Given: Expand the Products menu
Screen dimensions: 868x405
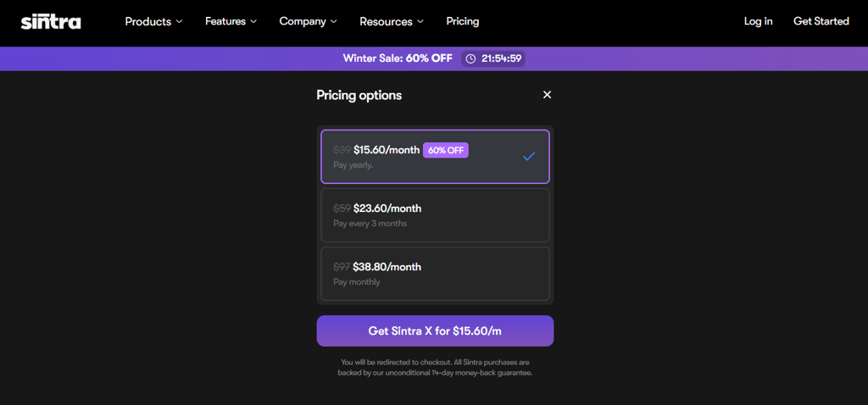Looking at the screenshot, I should (x=153, y=21).
